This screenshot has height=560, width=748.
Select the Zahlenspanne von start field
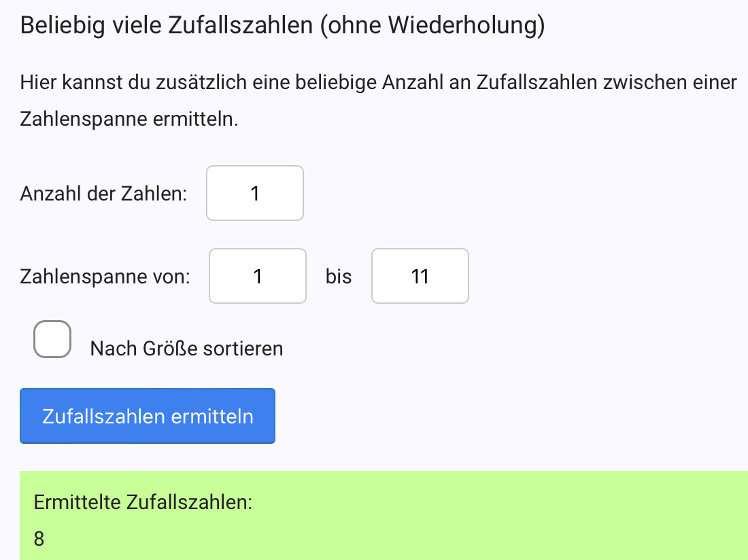[258, 277]
